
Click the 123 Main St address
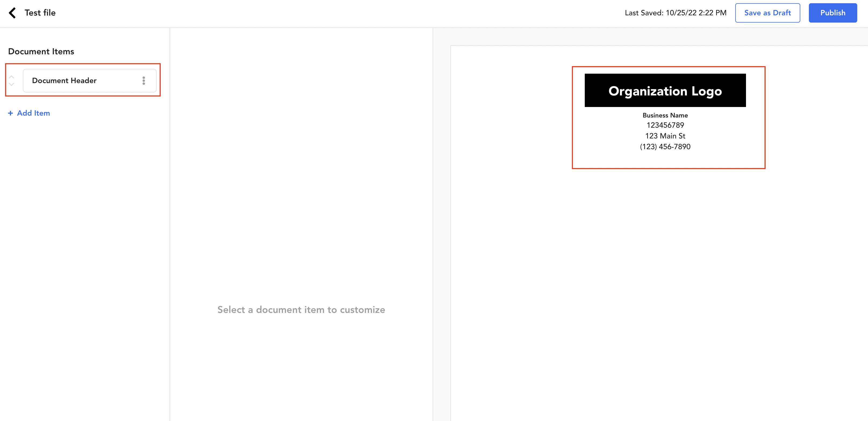click(665, 136)
